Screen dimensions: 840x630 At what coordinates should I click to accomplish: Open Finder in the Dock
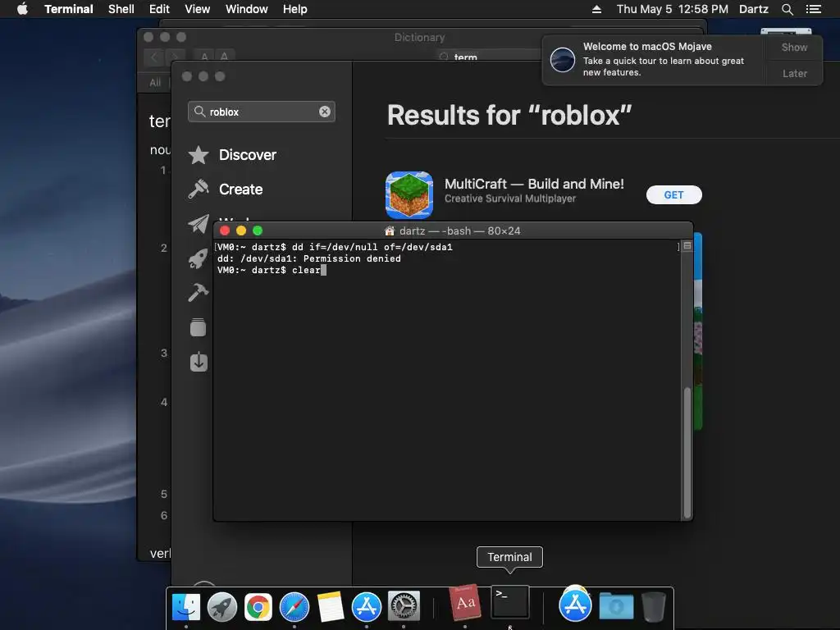[x=186, y=607]
